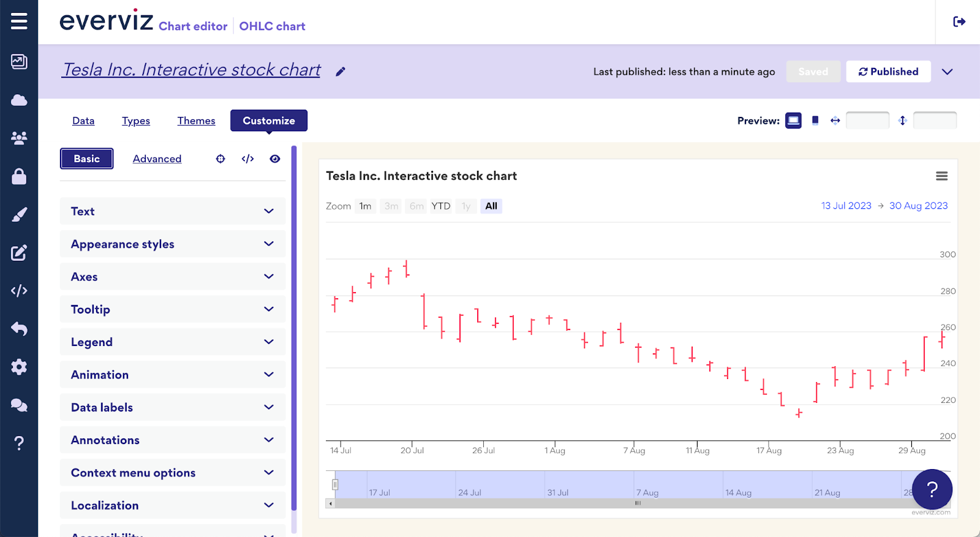Switch to the Types tab
Screen dimensions: 980x537
136,121
